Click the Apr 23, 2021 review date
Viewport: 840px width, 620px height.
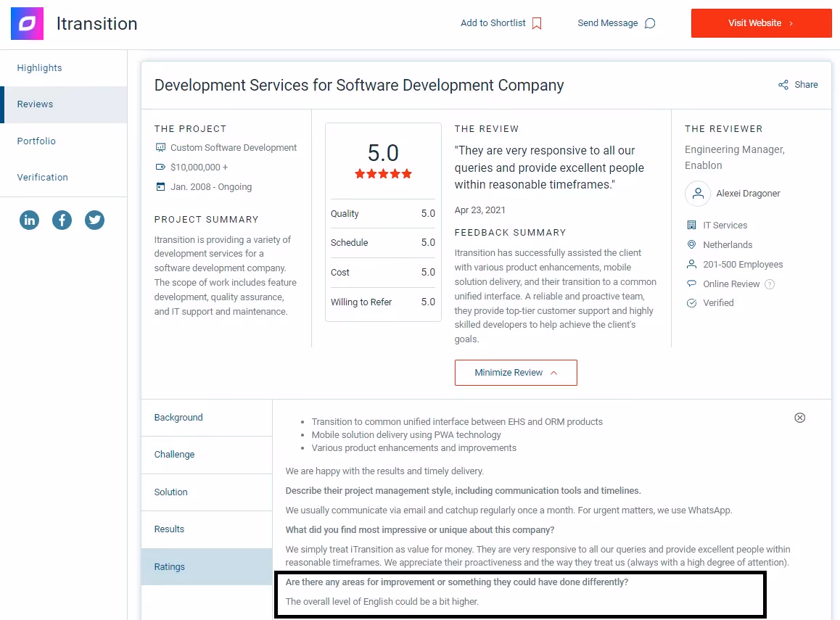(x=480, y=210)
